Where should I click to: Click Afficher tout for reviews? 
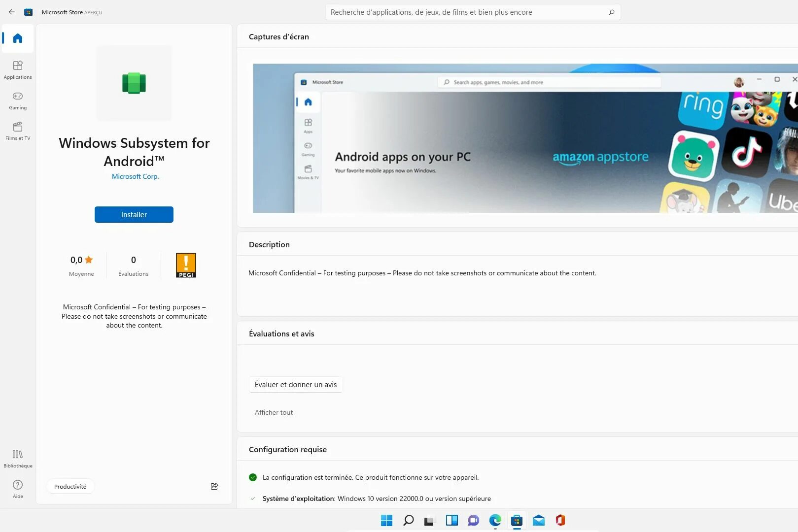click(274, 412)
